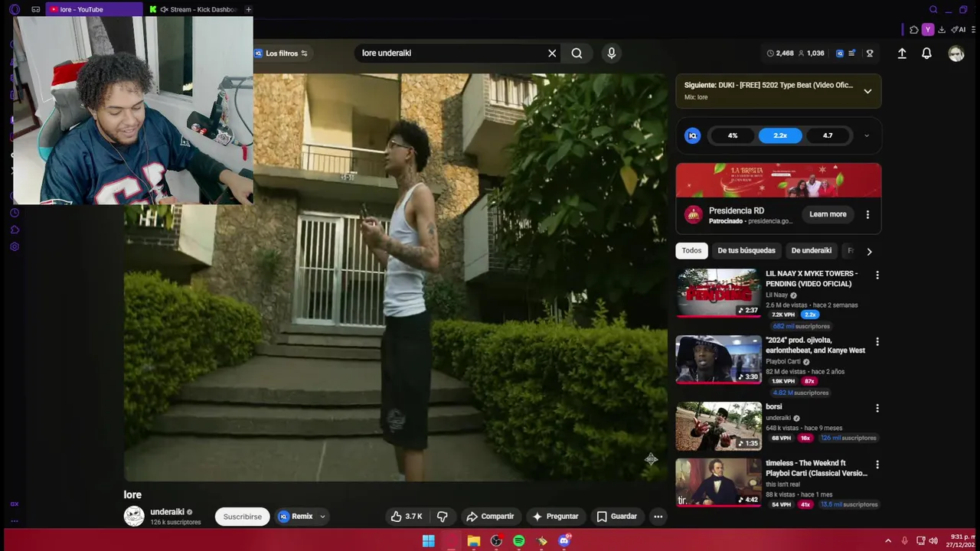
Task: Open File Explorer from the taskbar
Action: [x=474, y=541]
